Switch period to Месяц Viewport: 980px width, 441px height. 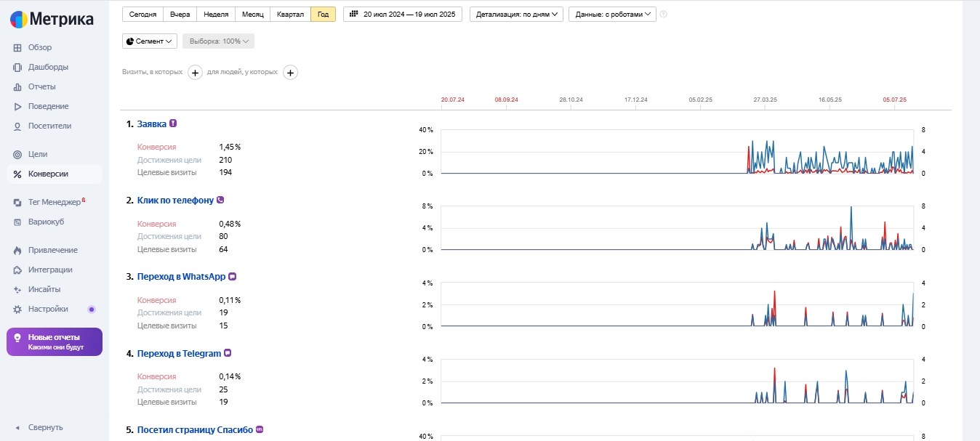252,14
